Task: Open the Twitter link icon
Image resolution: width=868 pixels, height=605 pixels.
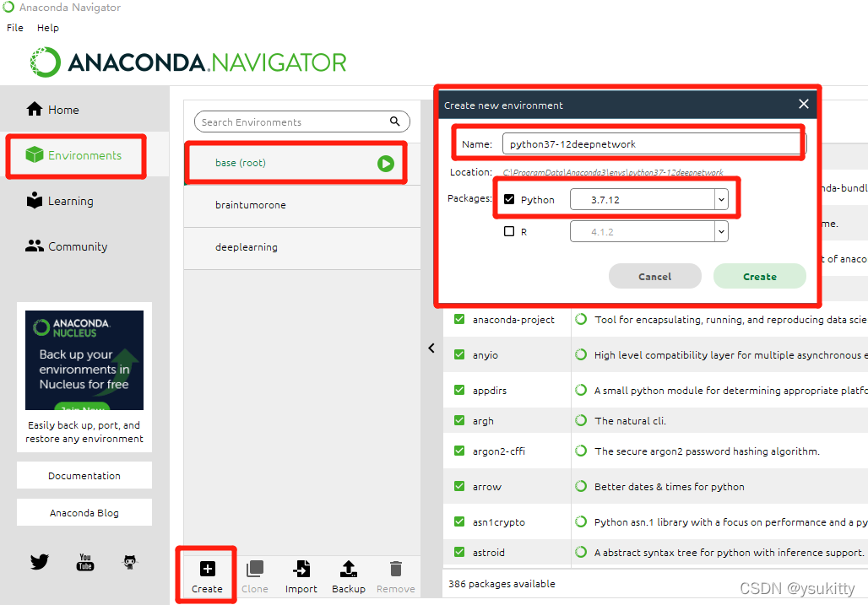Action: click(x=40, y=562)
